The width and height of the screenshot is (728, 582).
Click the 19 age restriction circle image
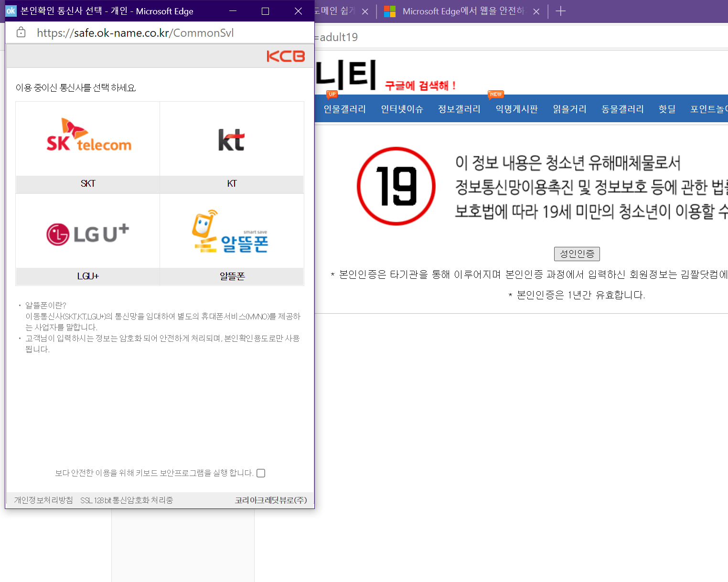coord(396,186)
